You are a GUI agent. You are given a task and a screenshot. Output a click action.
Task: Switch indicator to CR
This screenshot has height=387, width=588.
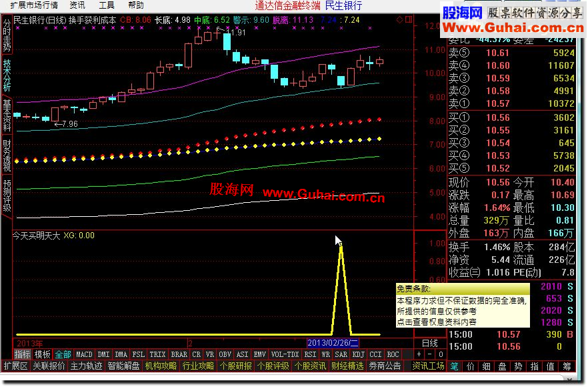pos(197,354)
